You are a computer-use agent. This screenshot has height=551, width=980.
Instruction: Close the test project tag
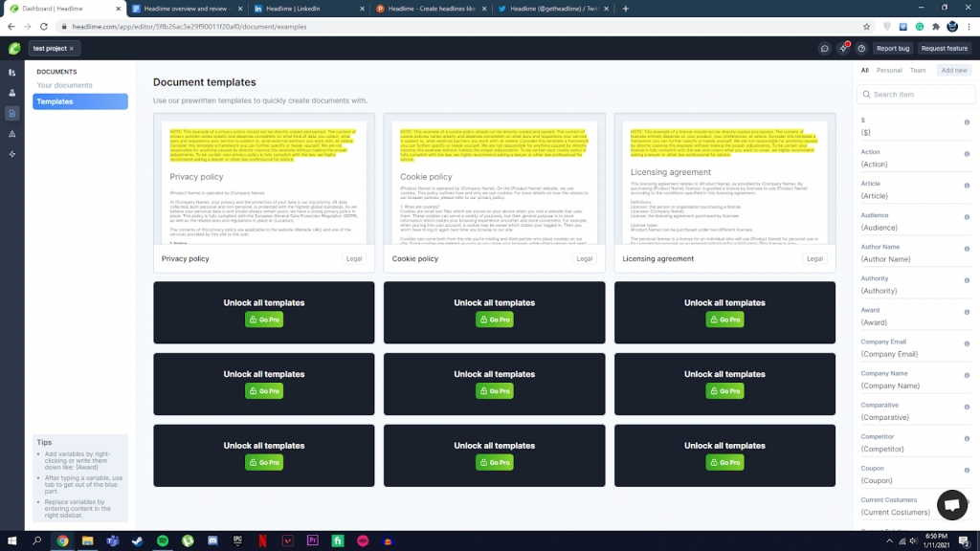click(x=71, y=48)
